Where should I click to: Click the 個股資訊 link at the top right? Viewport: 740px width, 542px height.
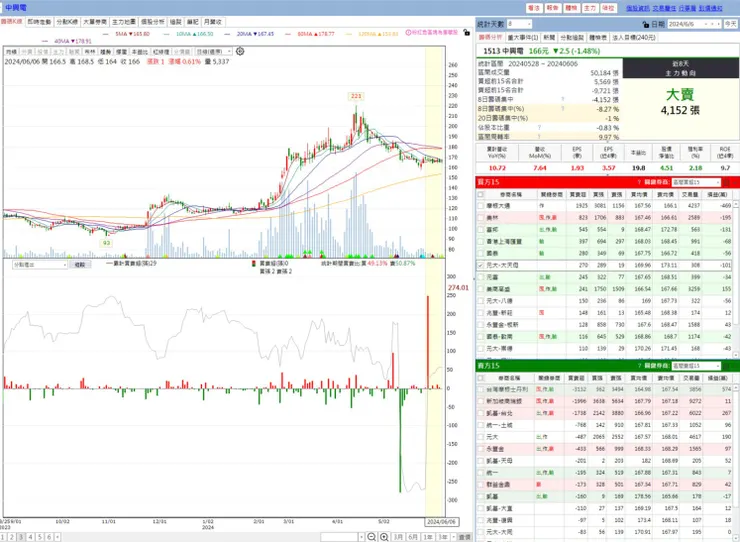click(x=638, y=8)
